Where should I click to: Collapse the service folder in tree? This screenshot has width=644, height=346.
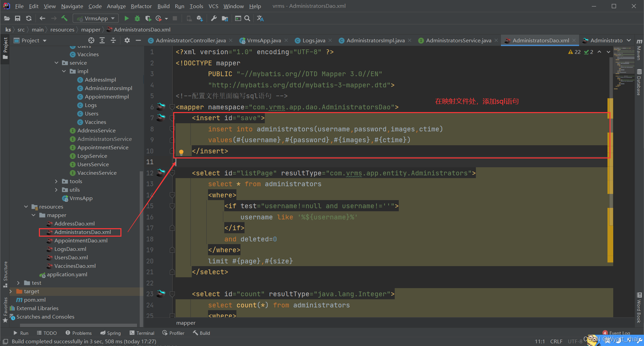point(56,63)
